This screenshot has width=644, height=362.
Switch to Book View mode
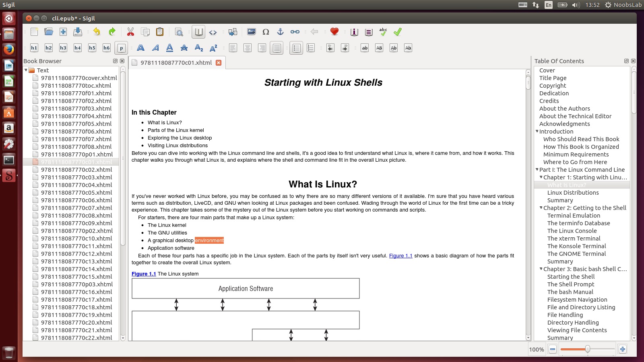[198, 32]
